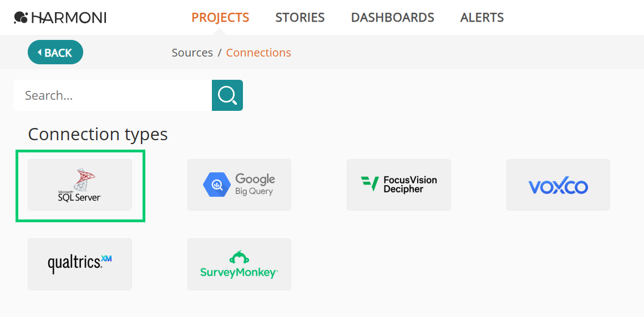Select the Qualtrics XM connection
The width and height of the screenshot is (644, 317).
pyautogui.click(x=80, y=264)
